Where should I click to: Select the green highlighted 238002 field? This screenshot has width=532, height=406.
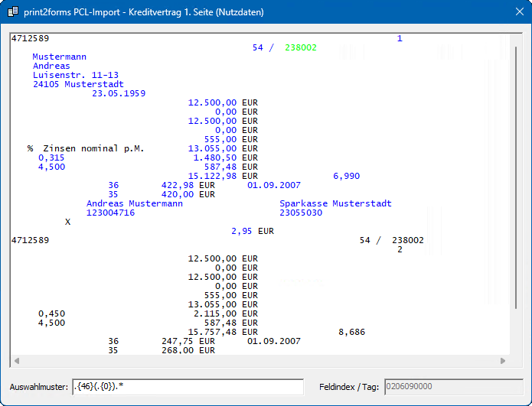tap(301, 47)
